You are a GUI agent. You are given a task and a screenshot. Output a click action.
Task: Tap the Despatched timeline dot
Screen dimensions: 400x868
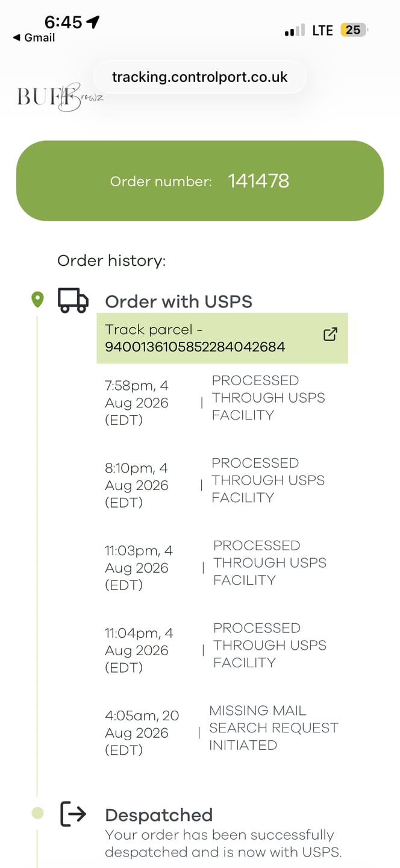37,814
